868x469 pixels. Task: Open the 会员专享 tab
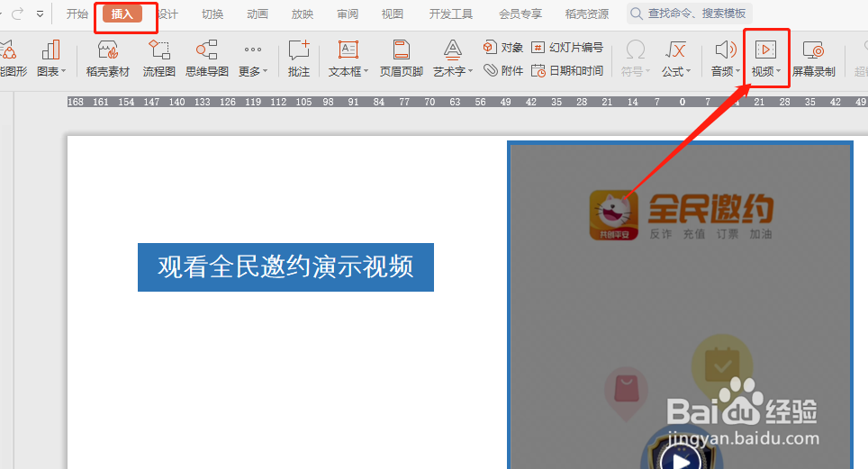click(520, 14)
